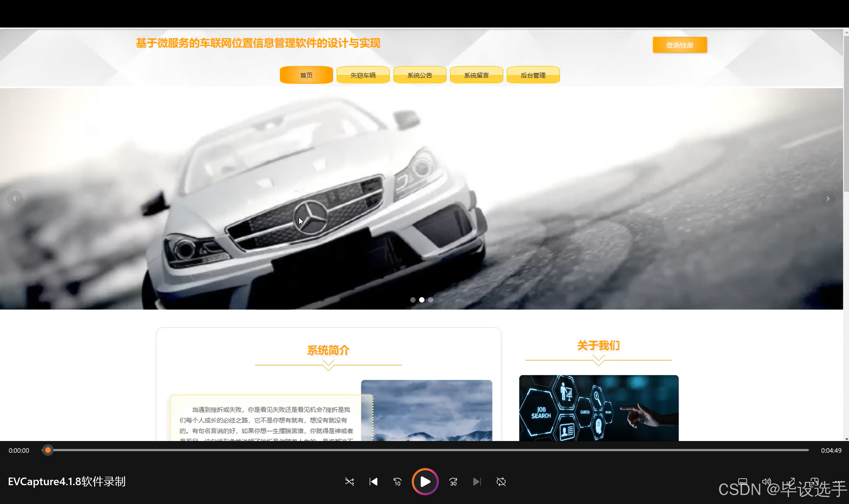Screen dimensions: 849x504
Task: Select the second carousel indicator dot
Action: pyautogui.click(x=422, y=300)
